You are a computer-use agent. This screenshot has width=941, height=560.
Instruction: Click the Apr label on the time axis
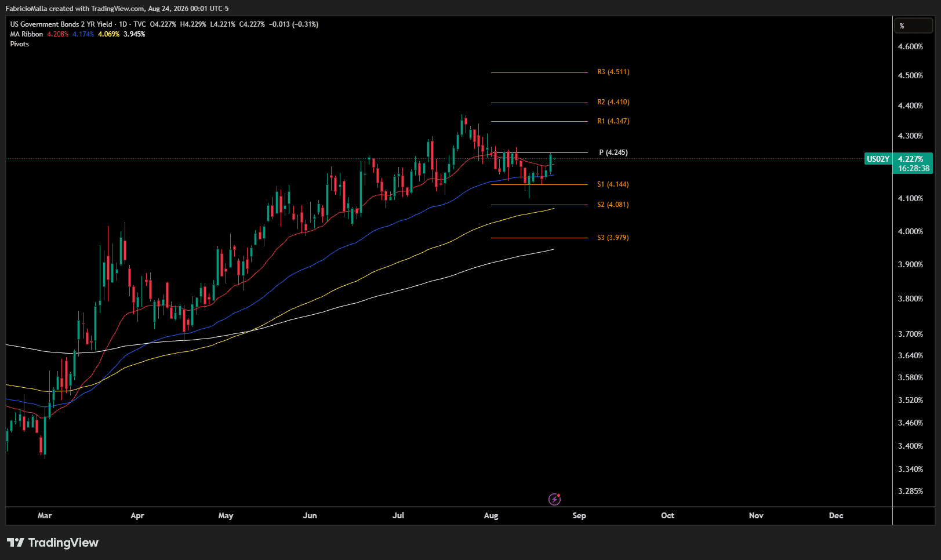(x=137, y=515)
